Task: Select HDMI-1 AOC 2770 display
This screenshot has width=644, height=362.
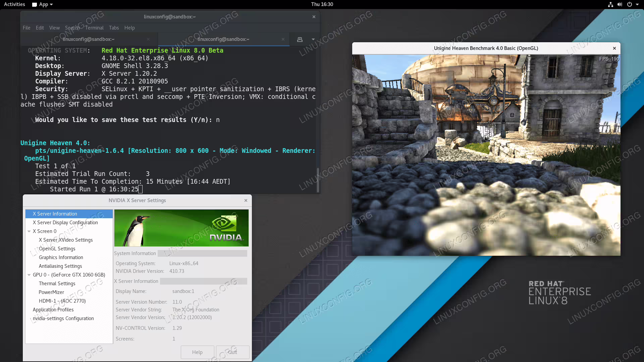Action: pos(62,301)
